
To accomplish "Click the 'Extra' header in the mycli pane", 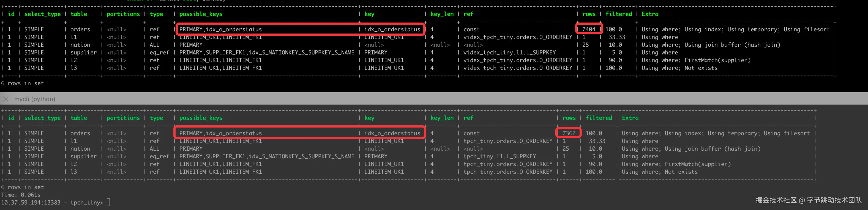I will point(630,118).
